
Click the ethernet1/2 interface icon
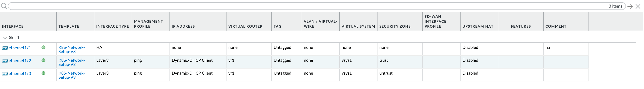[x=5, y=61]
